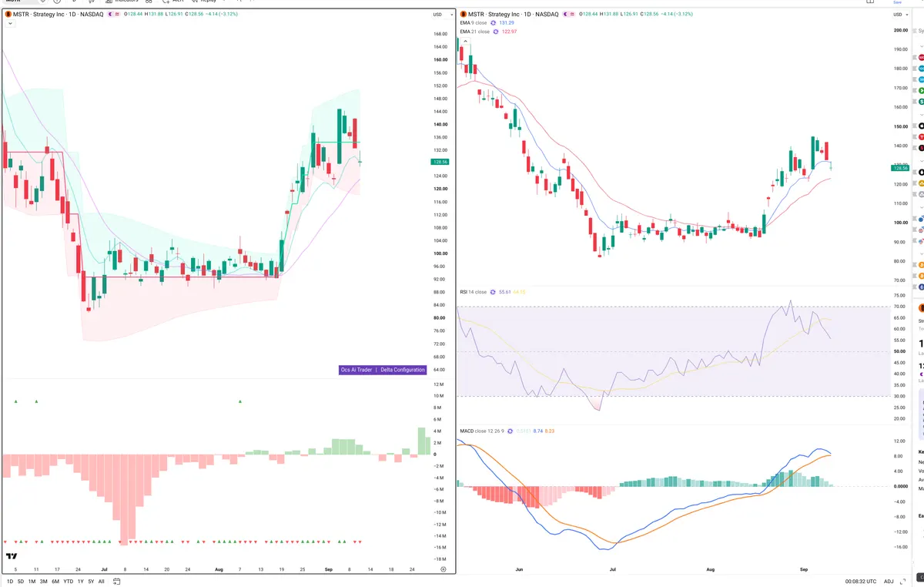Select the 1M date range
Image resolution: width=924 pixels, height=587 pixels.
point(32,582)
